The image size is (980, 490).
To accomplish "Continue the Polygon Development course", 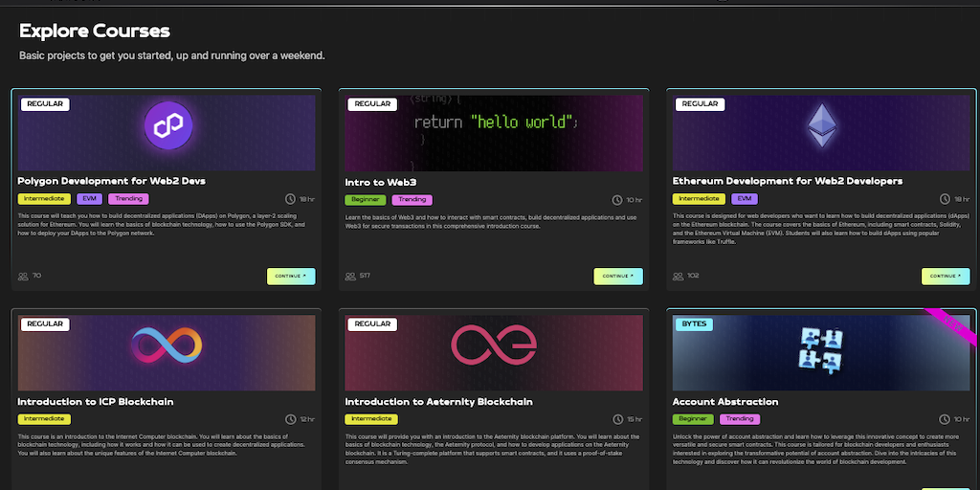I will click(x=291, y=277).
